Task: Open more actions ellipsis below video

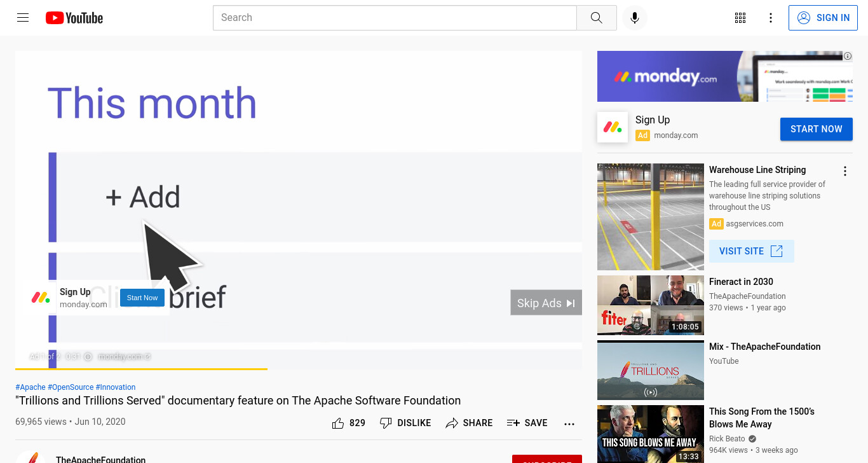Action: (569, 424)
